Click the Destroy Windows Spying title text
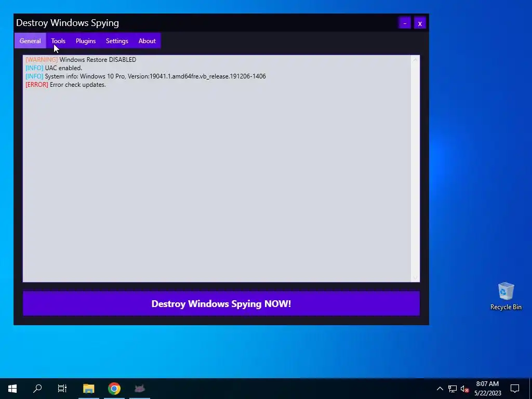Image resolution: width=532 pixels, height=399 pixels. tap(68, 23)
